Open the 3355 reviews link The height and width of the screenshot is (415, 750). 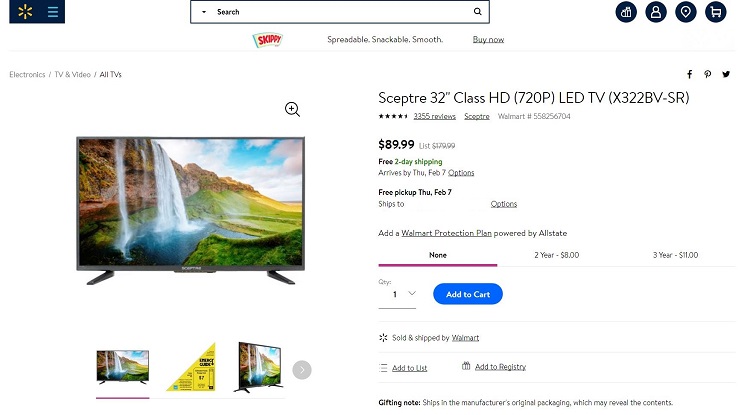(x=434, y=116)
